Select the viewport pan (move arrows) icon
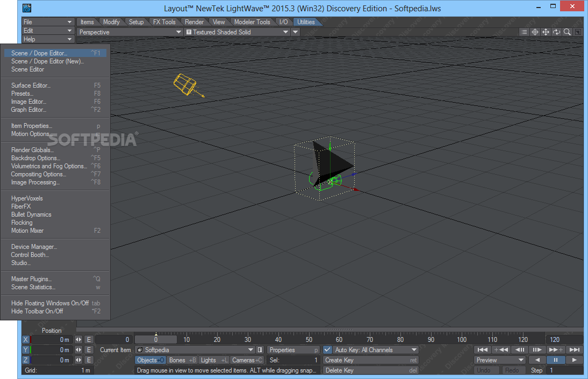The height and width of the screenshot is (379, 588). [x=546, y=32]
